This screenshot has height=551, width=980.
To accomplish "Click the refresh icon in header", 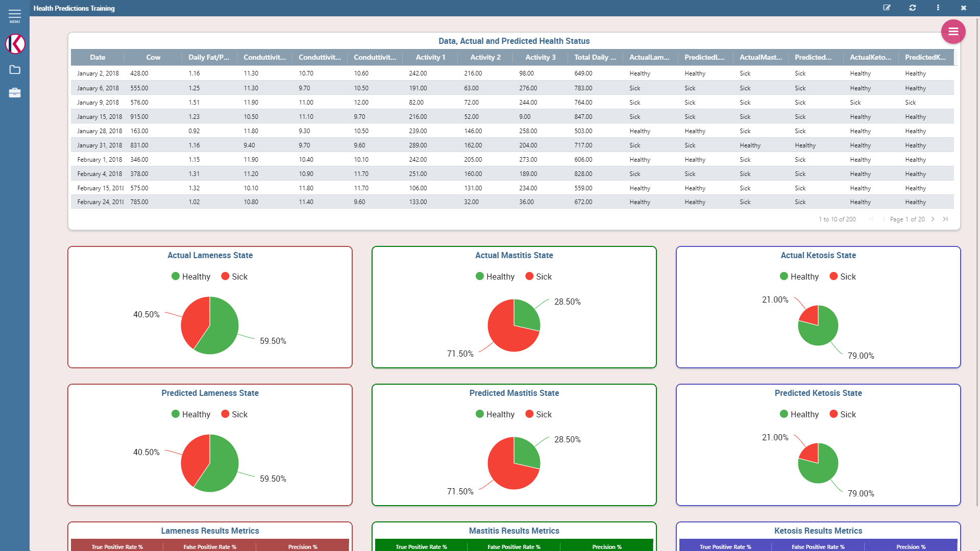I will 913,8.
